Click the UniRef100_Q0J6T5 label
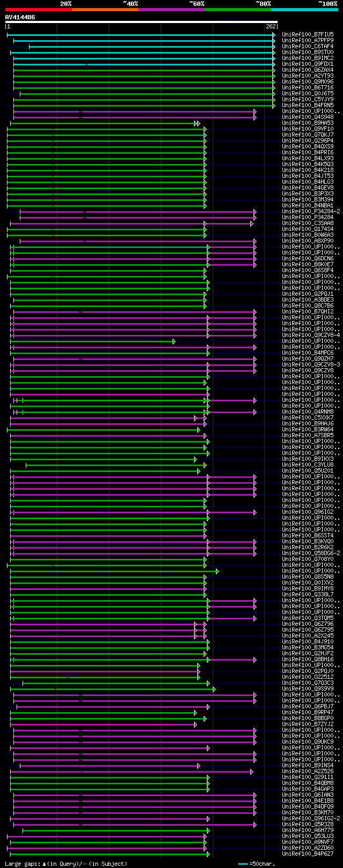This screenshot has height=868, width=343. pyautogui.click(x=308, y=93)
